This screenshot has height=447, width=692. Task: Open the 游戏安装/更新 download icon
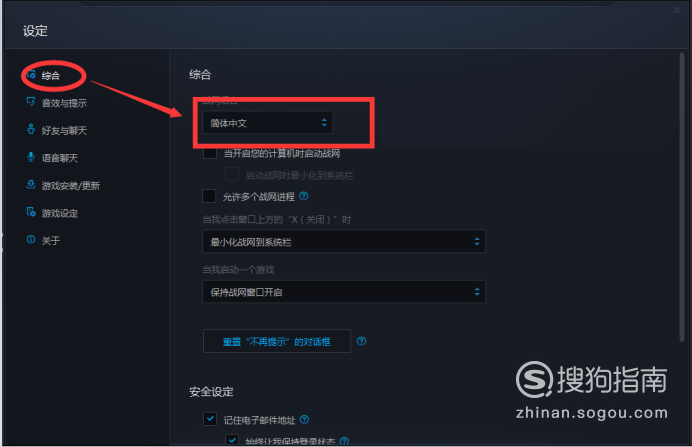pyautogui.click(x=31, y=184)
